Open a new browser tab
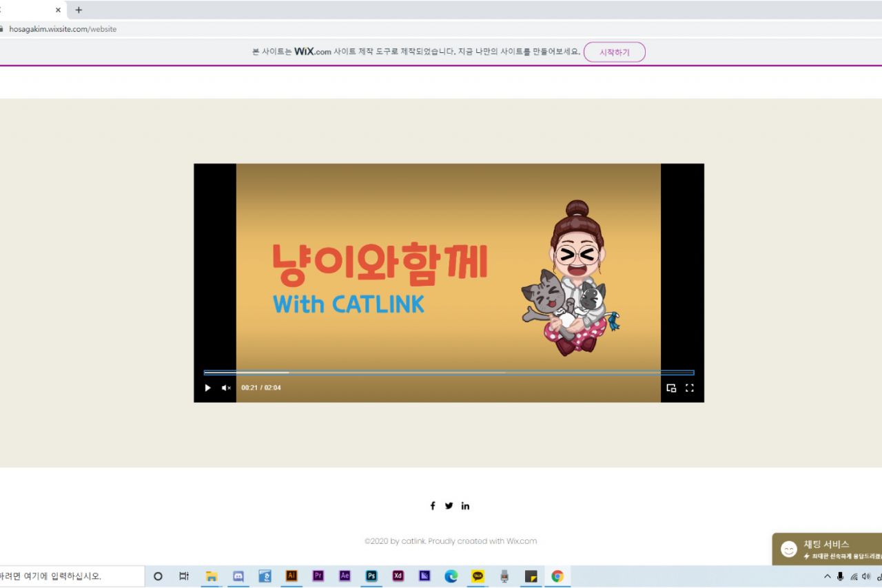 click(x=79, y=10)
